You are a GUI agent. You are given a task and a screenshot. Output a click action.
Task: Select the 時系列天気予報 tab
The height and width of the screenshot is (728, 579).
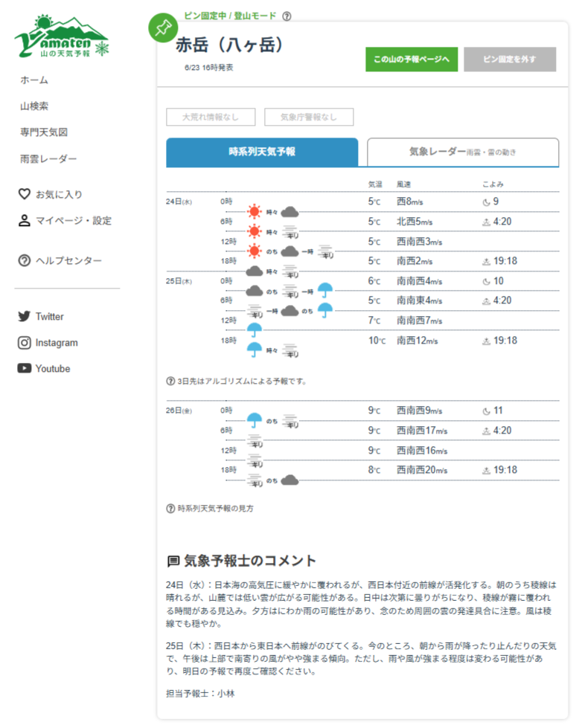[262, 152]
